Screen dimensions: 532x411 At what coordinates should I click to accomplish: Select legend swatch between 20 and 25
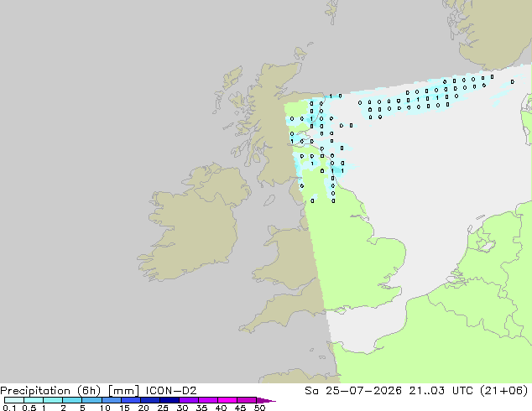coord(150,400)
